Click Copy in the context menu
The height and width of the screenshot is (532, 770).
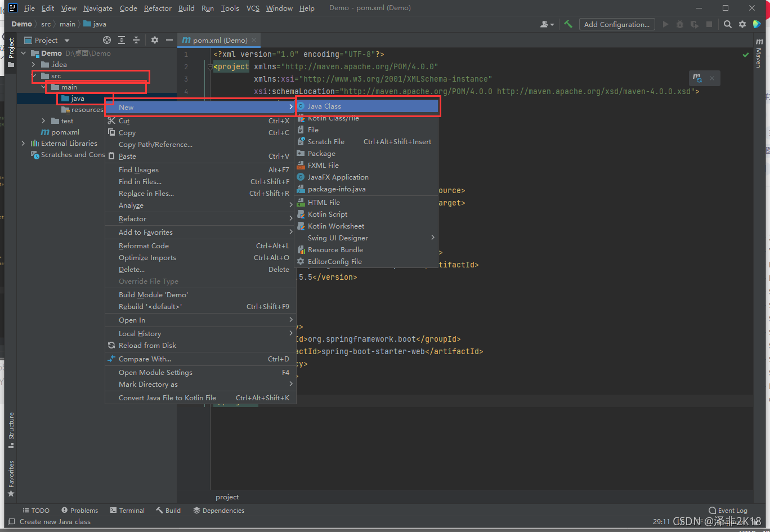pyautogui.click(x=200, y=133)
